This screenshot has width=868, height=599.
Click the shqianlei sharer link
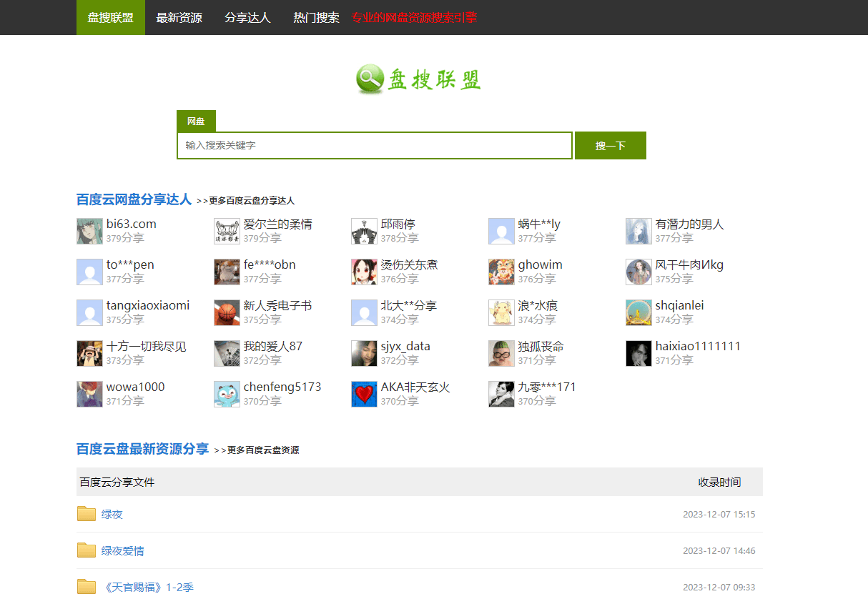click(x=679, y=305)
